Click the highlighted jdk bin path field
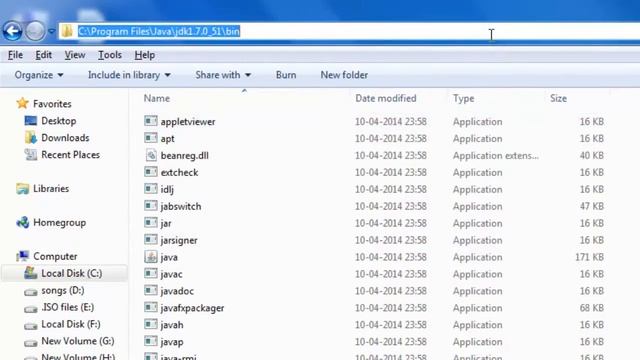The height and width of the screenshot is (360, 640). 159,31
